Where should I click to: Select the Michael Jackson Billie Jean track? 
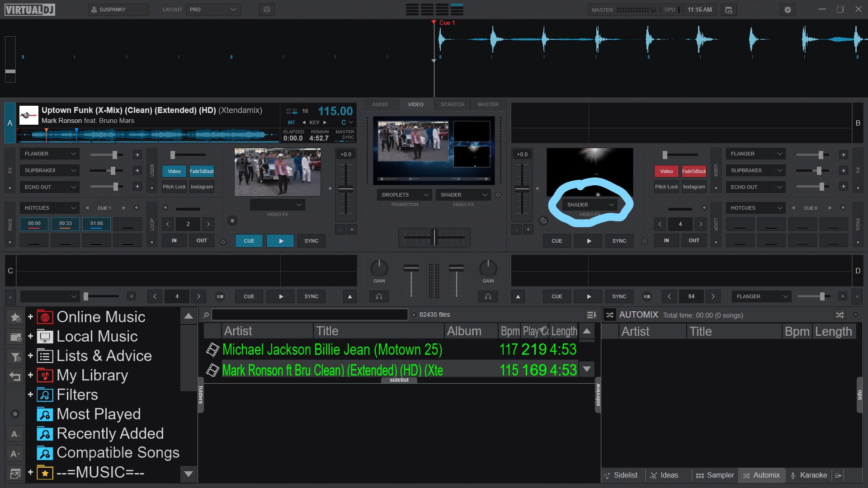point(332,350)
